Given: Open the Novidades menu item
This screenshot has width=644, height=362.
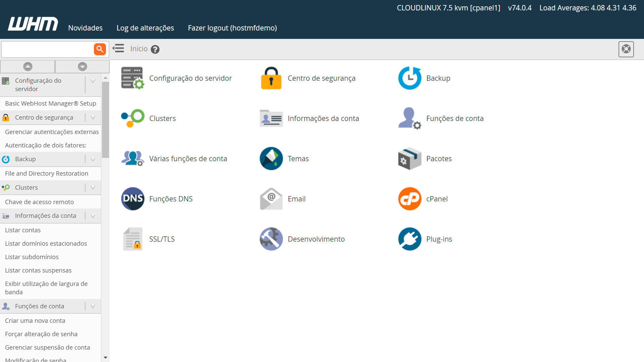Looking at the screenshot, I should click(x=85, y=28).
